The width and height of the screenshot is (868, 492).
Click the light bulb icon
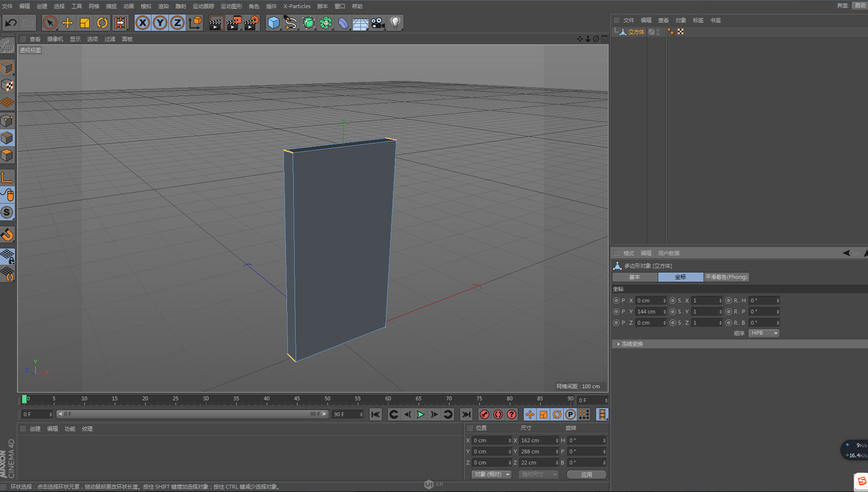[x=395, y=23]
